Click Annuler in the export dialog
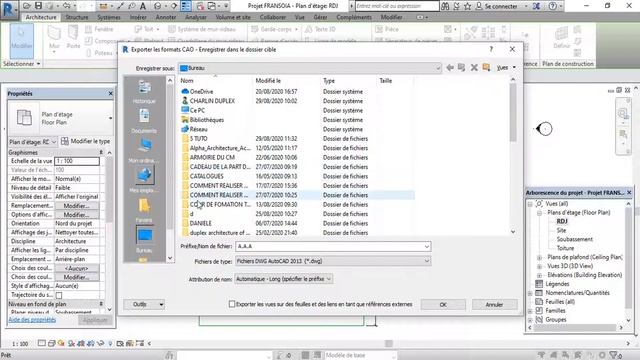Screen dimensions: 640x360 click(x=494, y=304)
